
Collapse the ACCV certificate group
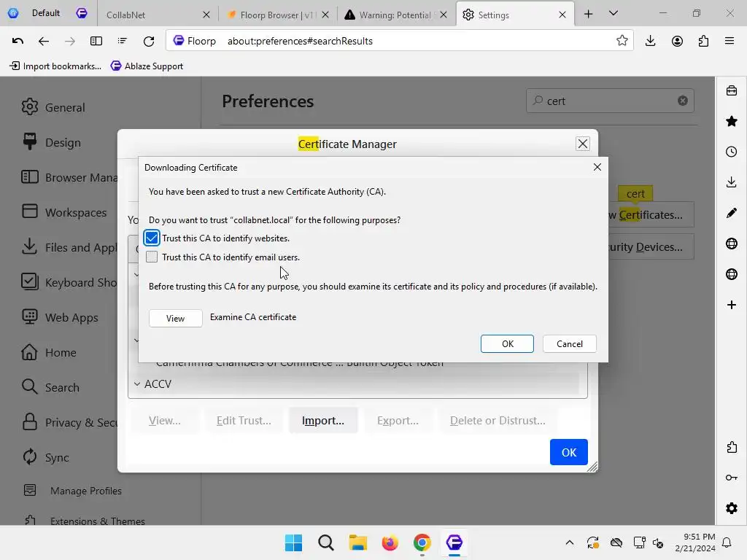point(136,384)
